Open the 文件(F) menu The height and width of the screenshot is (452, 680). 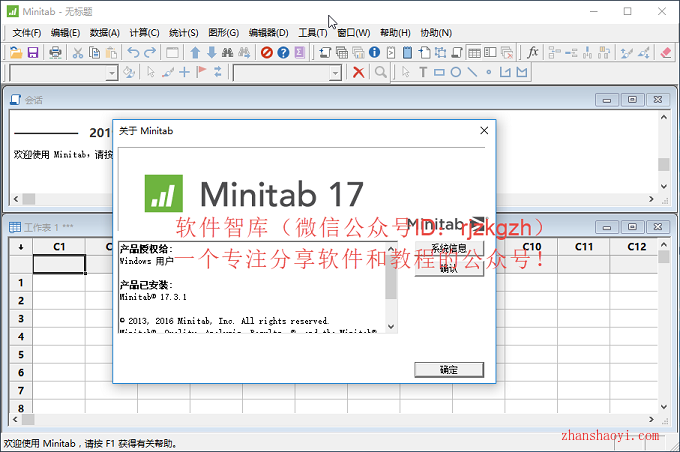(x=26, y=33)
